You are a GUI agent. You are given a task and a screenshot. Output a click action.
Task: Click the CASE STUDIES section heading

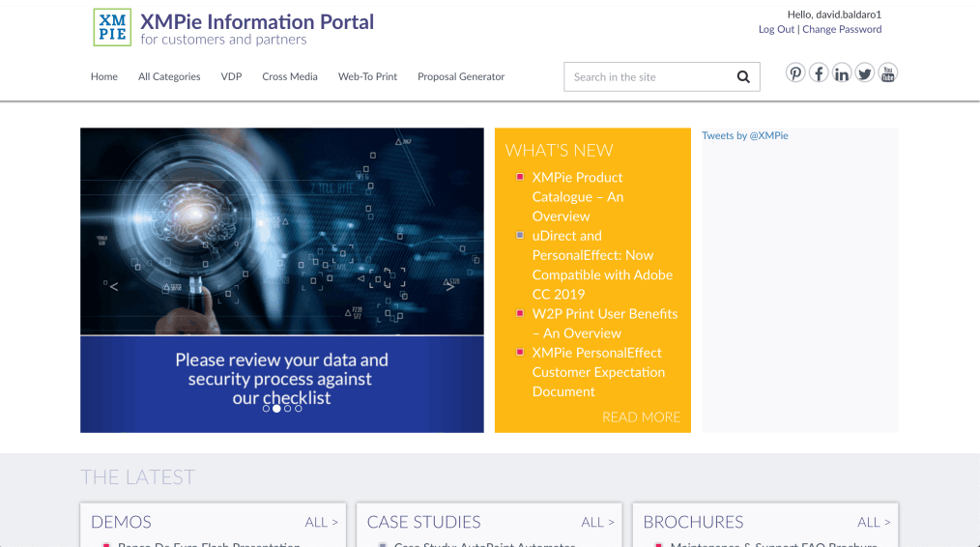point(423,522)
